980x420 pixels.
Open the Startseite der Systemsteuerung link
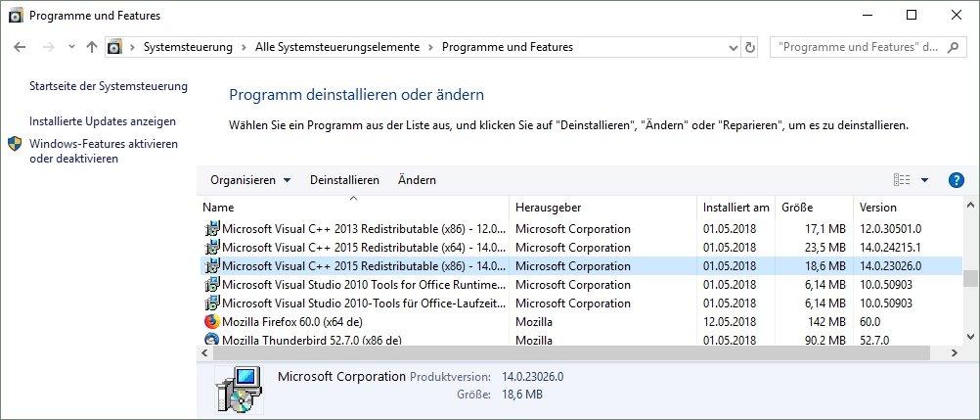(x=108, y=86)
